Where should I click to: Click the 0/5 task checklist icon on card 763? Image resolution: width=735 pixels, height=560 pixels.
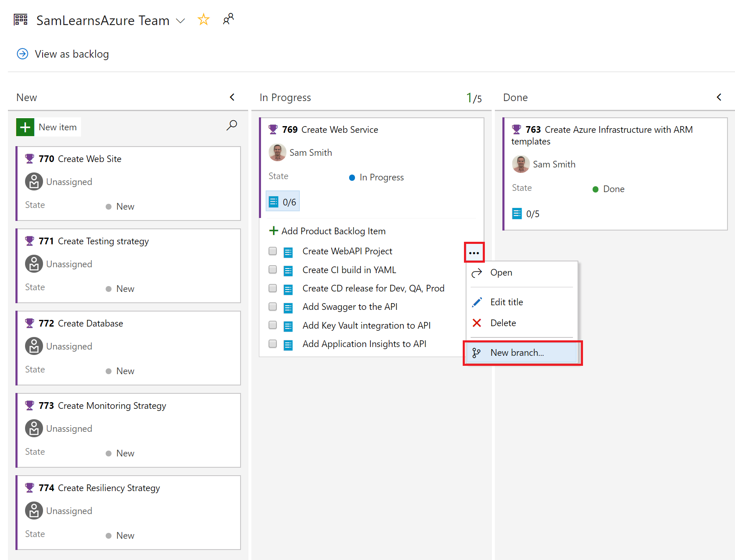(517, 214)
